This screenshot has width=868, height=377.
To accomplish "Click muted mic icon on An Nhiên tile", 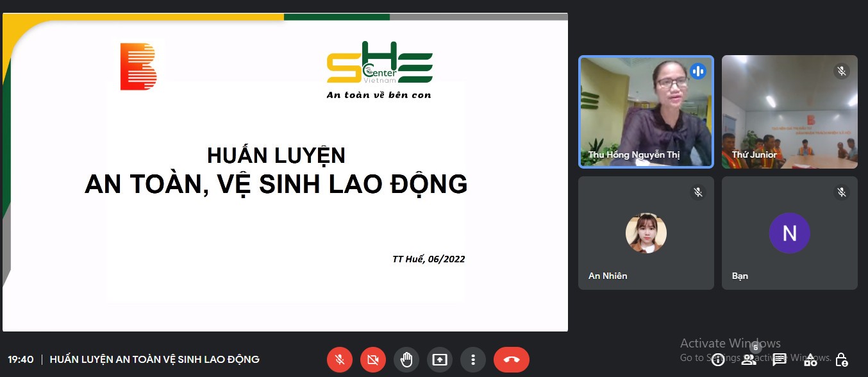I will pyautogui.click(x=698, y=192).
